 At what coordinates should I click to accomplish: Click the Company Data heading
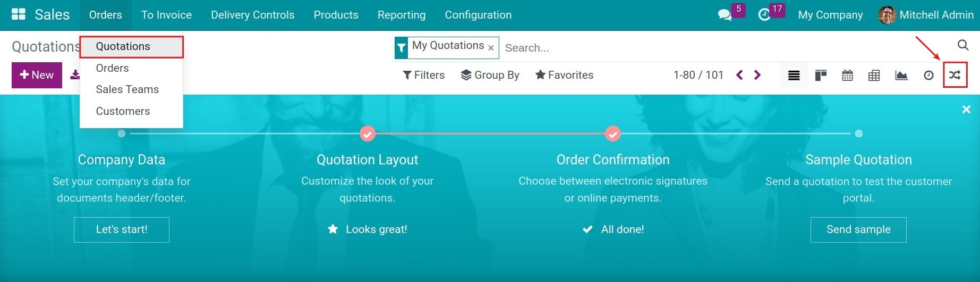pos(122,160)
